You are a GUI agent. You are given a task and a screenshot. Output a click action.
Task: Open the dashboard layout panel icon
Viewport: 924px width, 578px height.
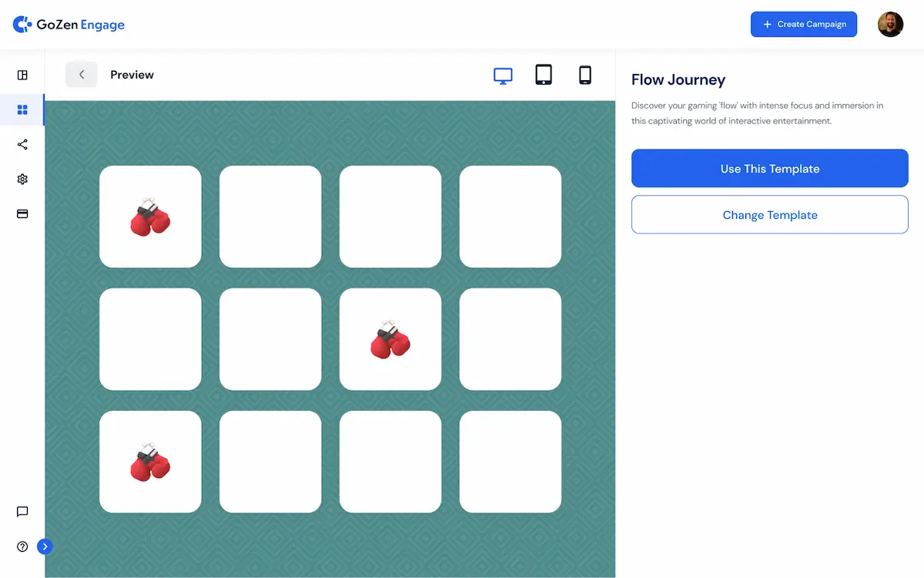point(22,75)
